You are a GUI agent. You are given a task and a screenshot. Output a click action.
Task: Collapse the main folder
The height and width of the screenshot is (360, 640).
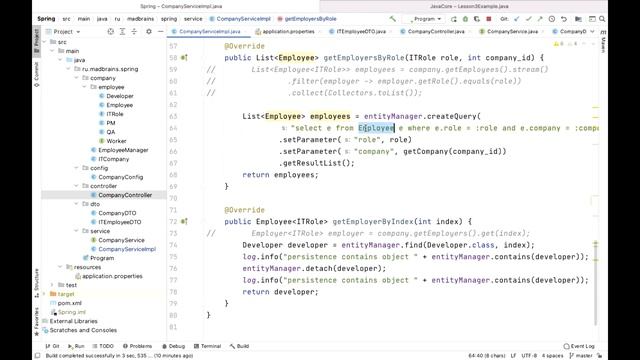pos(53,51)
